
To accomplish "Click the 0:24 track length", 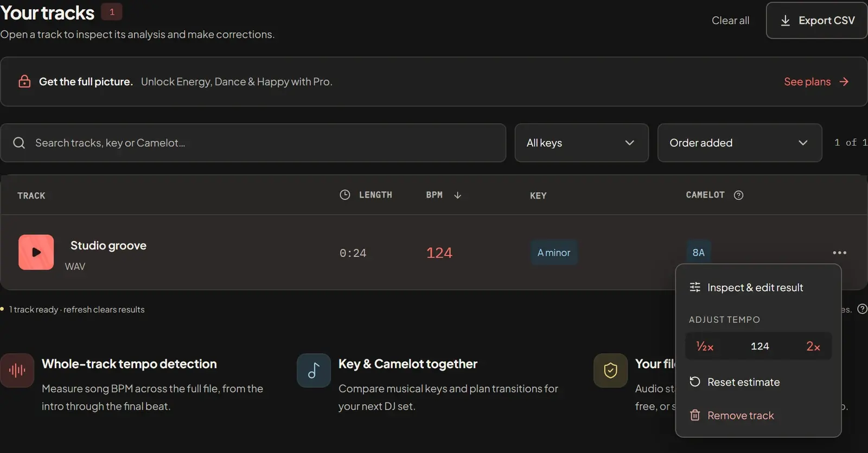I will [353, 253].
